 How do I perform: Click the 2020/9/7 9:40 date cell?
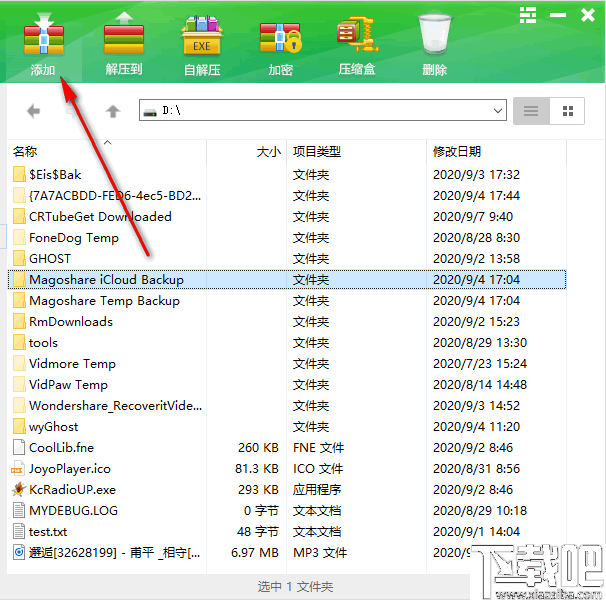coord(473,216)
